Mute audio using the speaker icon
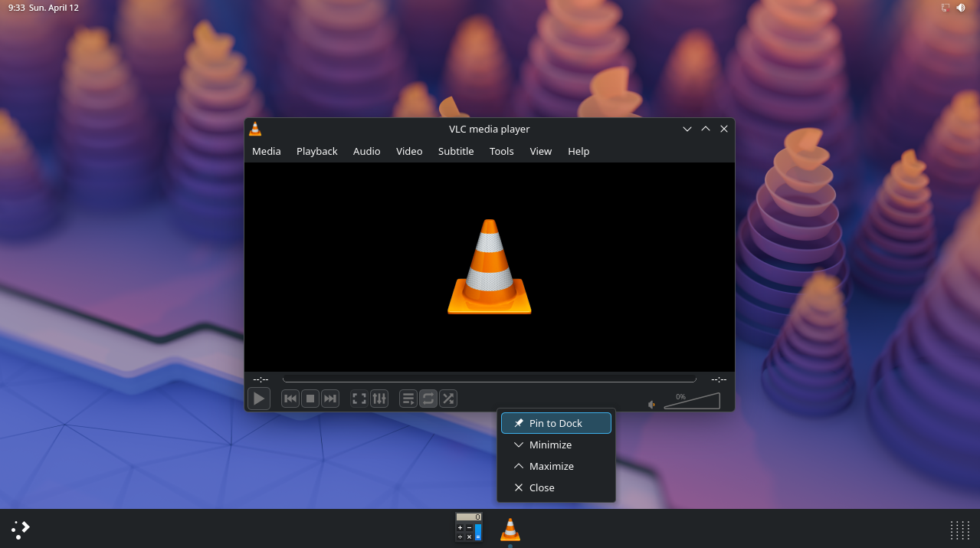Image resolution: width=980 pixels, height=548 pixels. [x=651, y=404]
